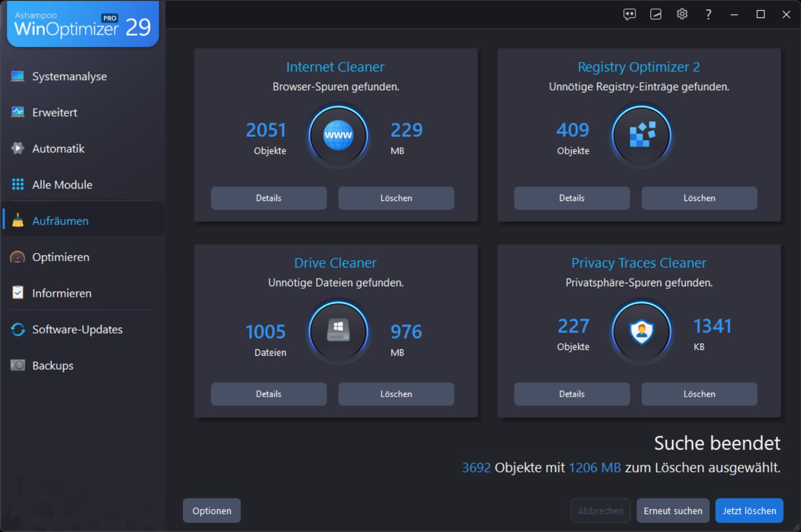Click the Registry Optimizer cubes icon
The height and width of the screenshot is (532, 801).
(641, 135)
